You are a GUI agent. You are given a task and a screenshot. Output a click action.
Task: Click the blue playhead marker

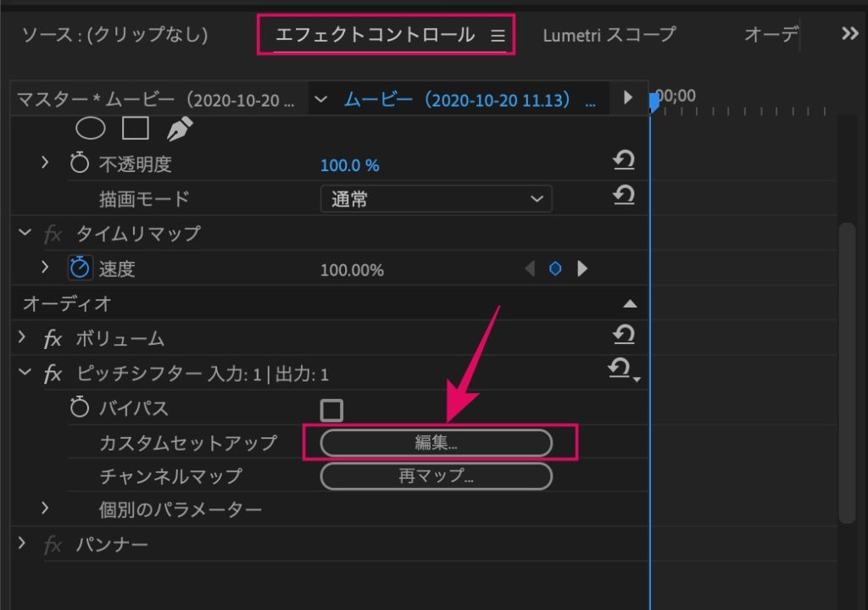[654, 102]
